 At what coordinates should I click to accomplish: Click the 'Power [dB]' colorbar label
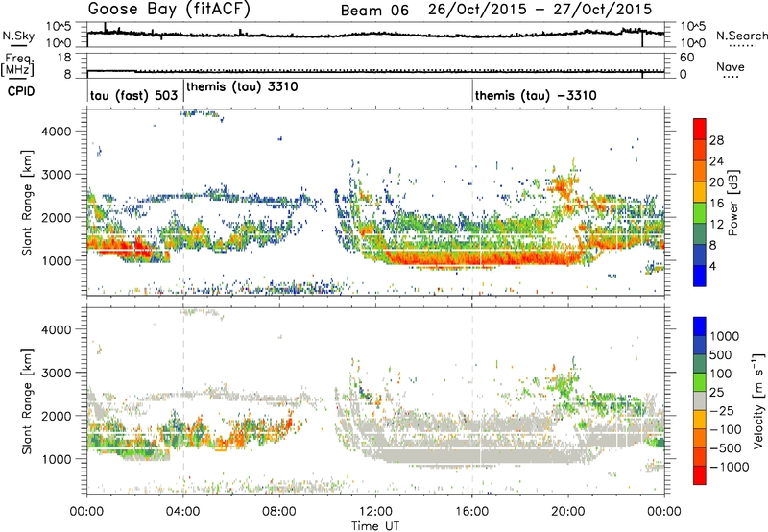pyautogui.click(x=733, y=203)
